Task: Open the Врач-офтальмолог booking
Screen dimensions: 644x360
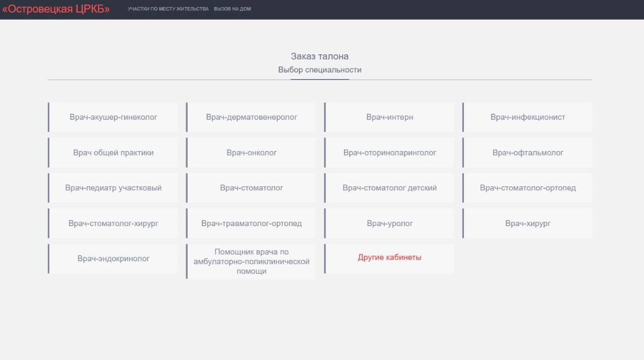Action: 528,153
